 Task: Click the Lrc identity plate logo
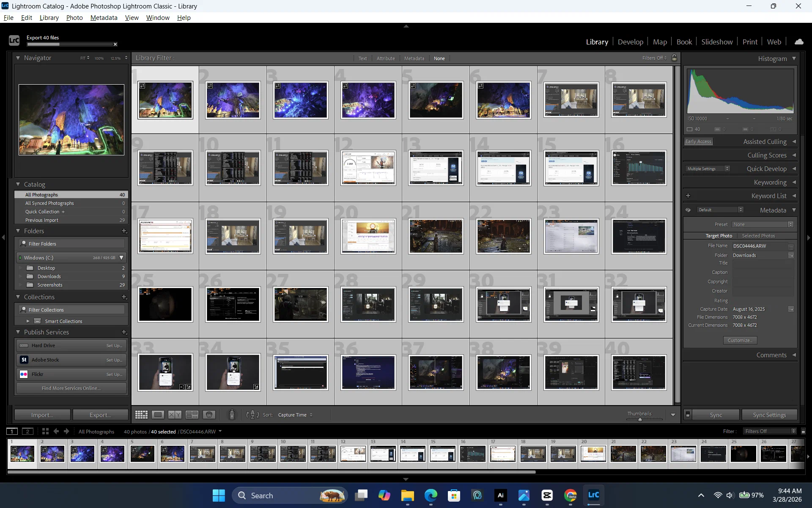(x=14, y=40)
